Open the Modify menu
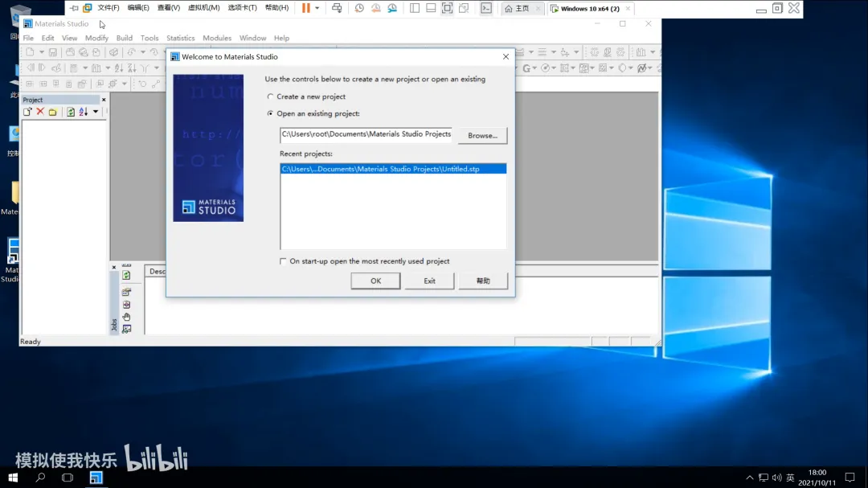The image size is (868, 488). (97, 39)
